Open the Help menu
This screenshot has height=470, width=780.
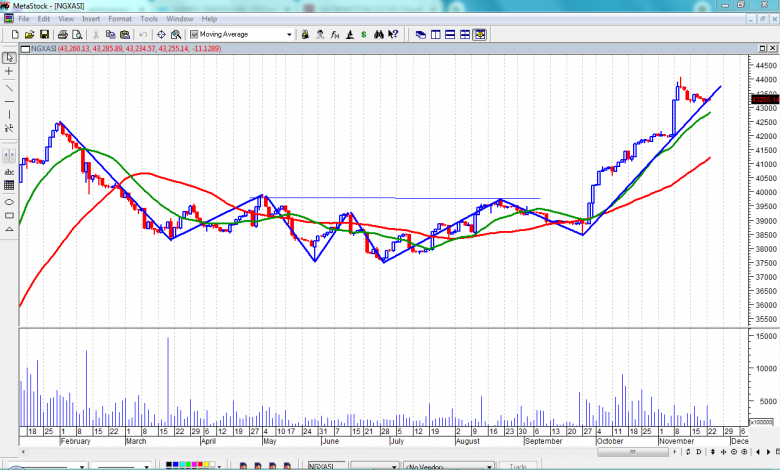coord(209,19)
